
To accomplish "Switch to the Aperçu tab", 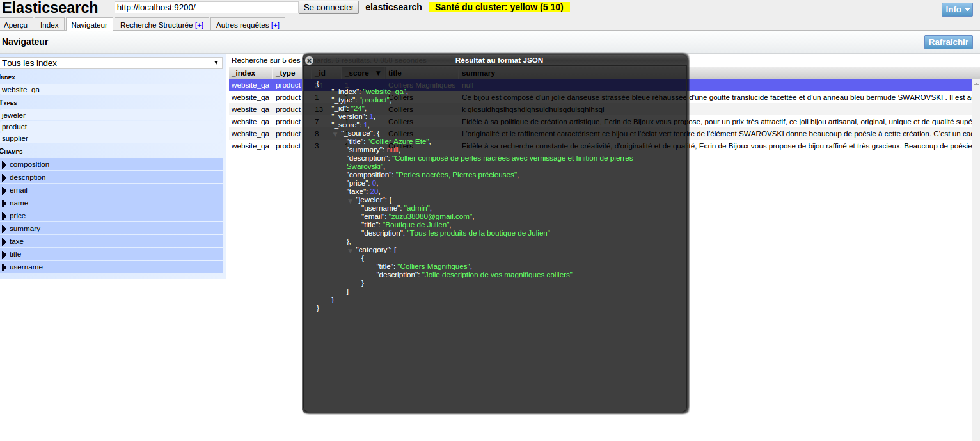I will 16,25.
